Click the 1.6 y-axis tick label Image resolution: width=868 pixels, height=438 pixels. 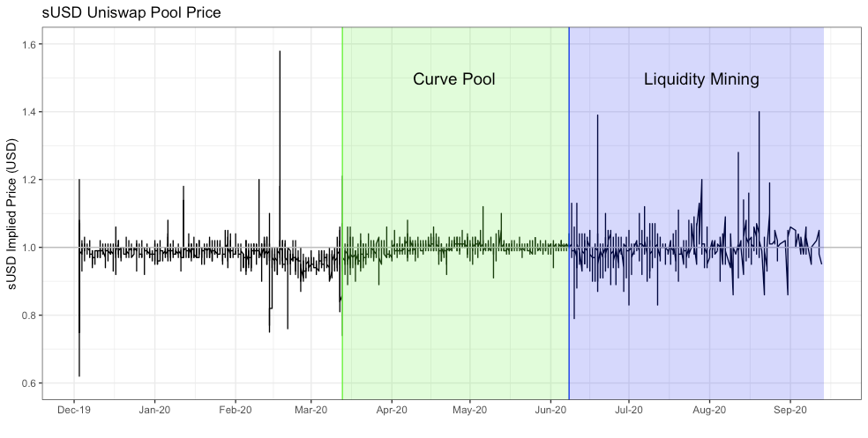pos(30,44)
